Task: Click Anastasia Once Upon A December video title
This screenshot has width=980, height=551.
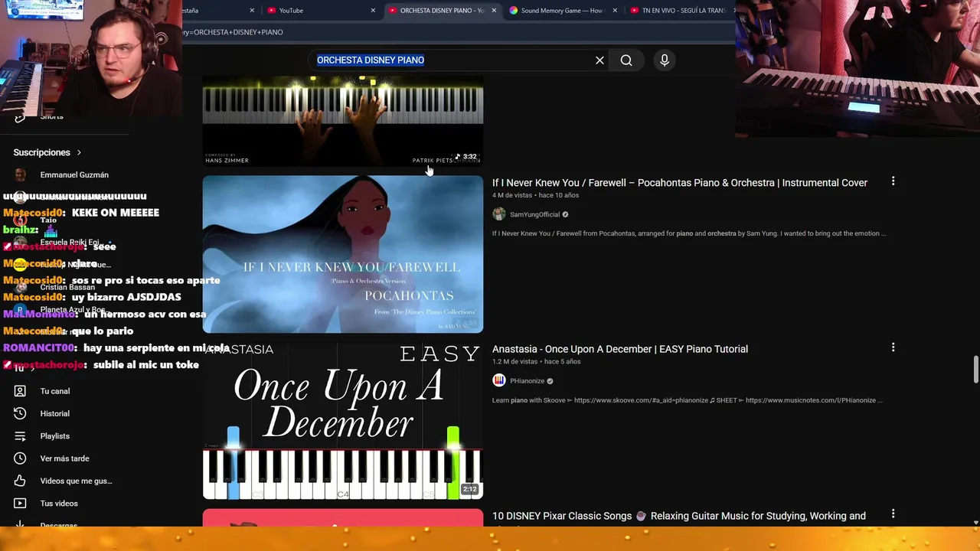Action: click(x=620, y=349)
